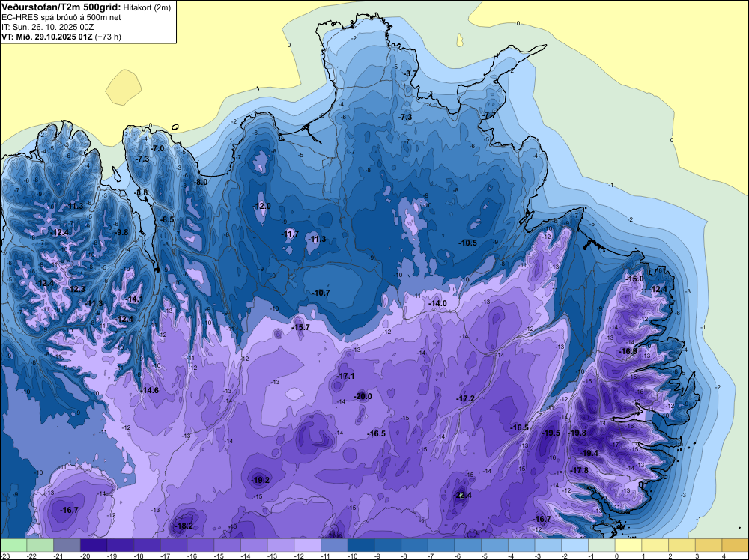749x560 pixels.
Task: Pick the pale green legend swatch labeled -1
Action: (602, 545)
